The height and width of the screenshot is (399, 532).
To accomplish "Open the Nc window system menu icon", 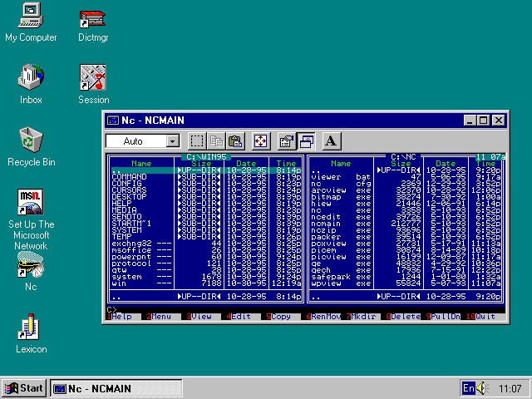I will pos(112,121).
